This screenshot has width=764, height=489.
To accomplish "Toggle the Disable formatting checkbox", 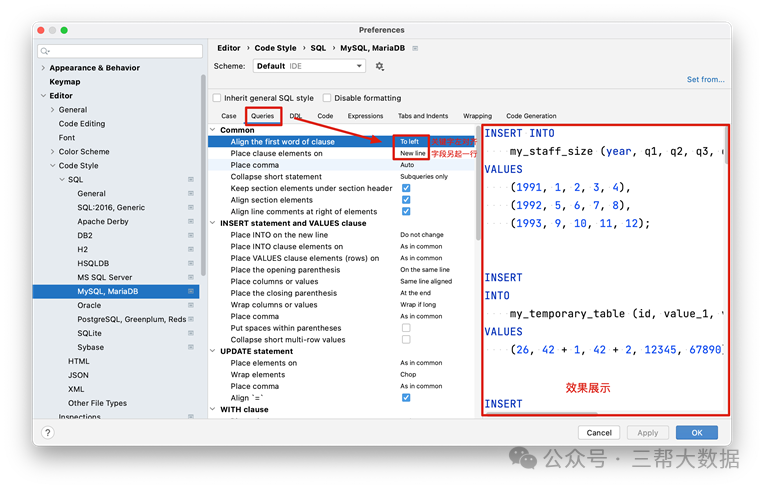I will coord(328,98).
